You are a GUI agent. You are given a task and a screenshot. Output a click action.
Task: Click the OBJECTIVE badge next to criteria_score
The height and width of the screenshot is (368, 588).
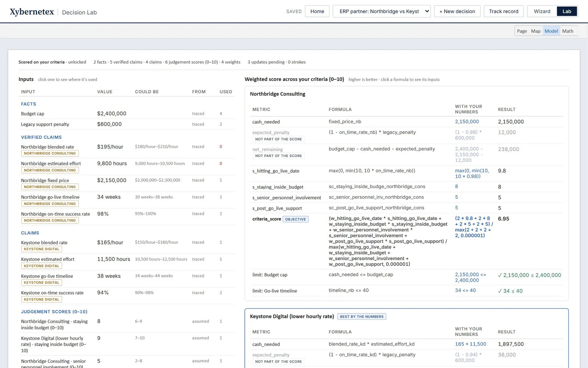coord(295,219)
